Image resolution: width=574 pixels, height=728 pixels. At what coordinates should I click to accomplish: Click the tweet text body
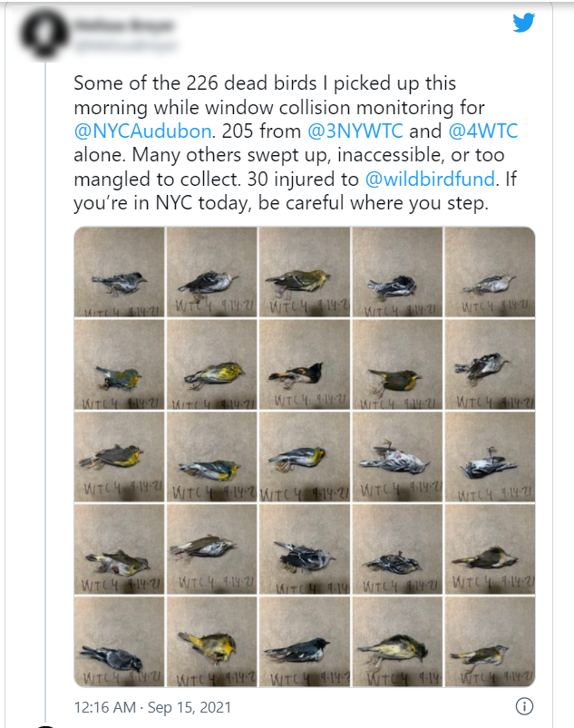(296, 143)
